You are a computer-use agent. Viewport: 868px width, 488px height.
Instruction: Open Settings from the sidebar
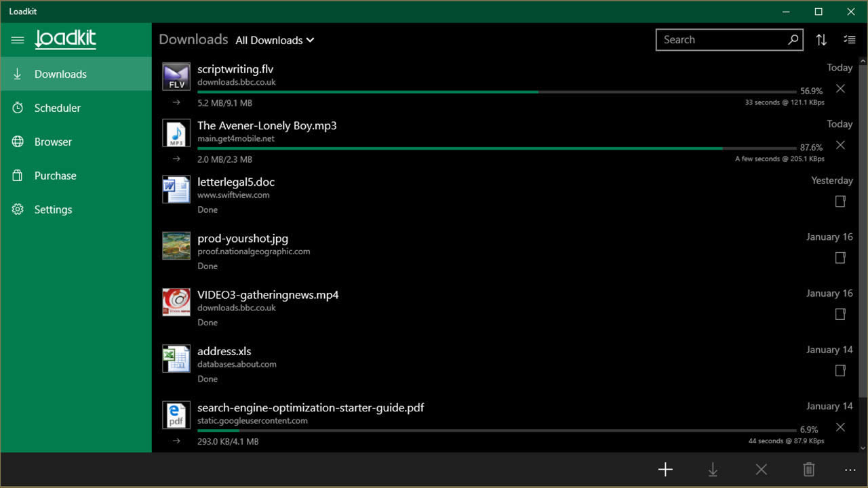pos(53,209)
